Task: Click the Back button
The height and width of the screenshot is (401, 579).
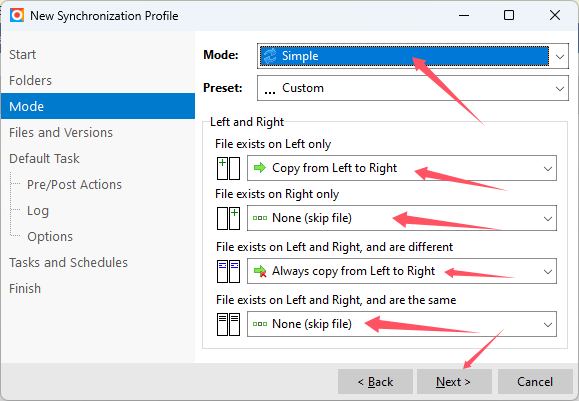Action: pos(375,382)
